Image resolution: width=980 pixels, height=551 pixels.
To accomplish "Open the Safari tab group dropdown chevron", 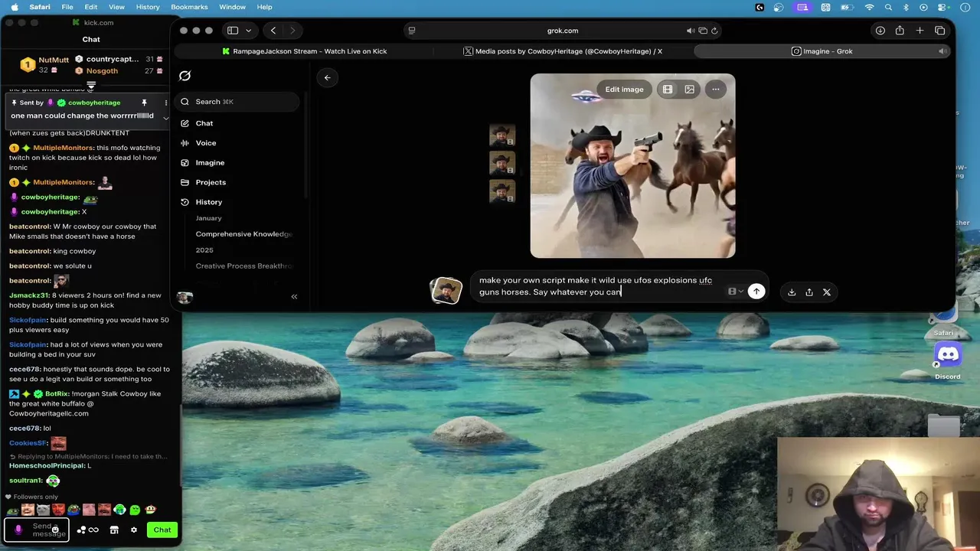I will click(249, 31).
